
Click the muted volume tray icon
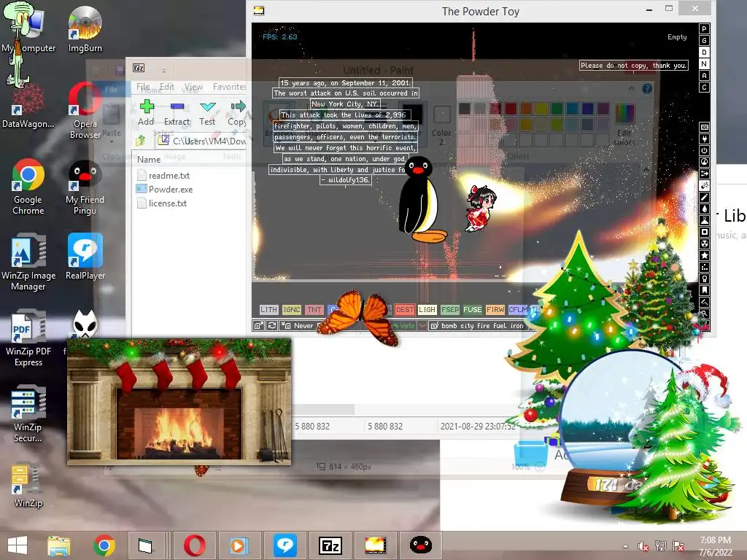[x=643, y=546]
